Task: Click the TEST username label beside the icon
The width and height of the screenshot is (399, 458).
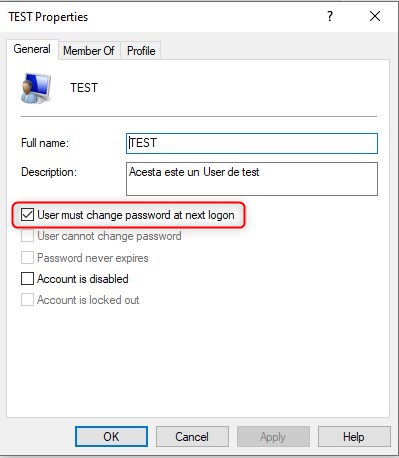Action: (x=84, y=88)
